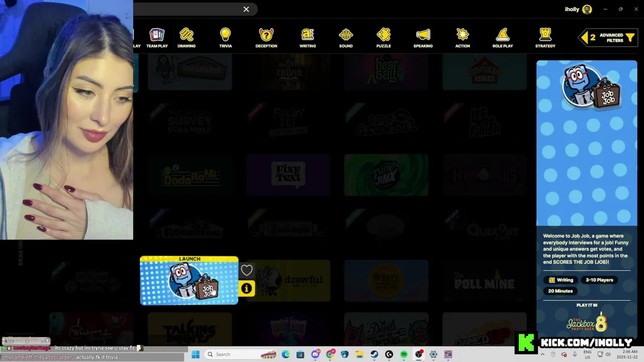This screenshot has width=644, height=362.
Task: Open Microsoft Store from the taskbar
Action: coord(300,354)
